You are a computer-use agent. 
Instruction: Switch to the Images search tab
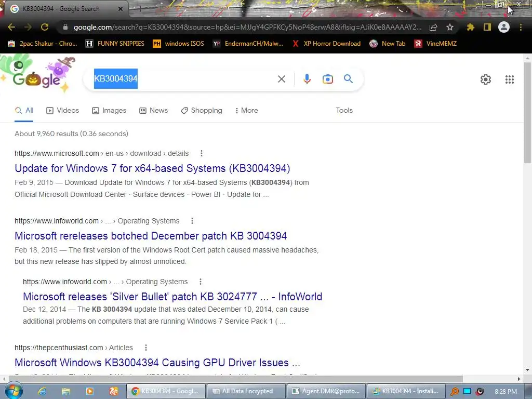click(109, 110)
